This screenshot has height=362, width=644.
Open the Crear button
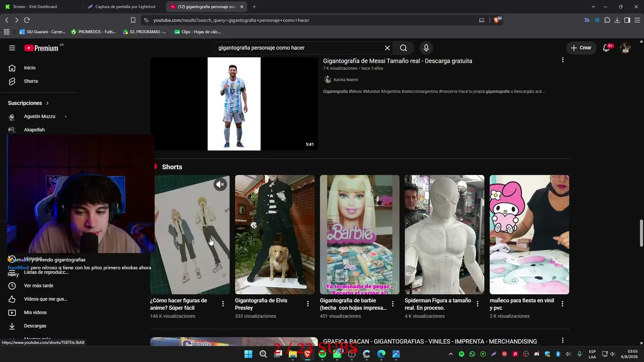pyautogui.click(x=581, y=48)
